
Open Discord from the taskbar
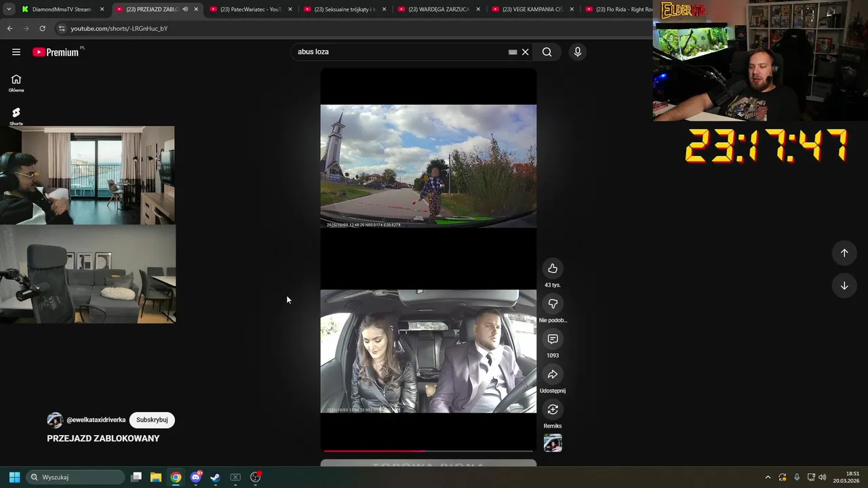(196, 477)
